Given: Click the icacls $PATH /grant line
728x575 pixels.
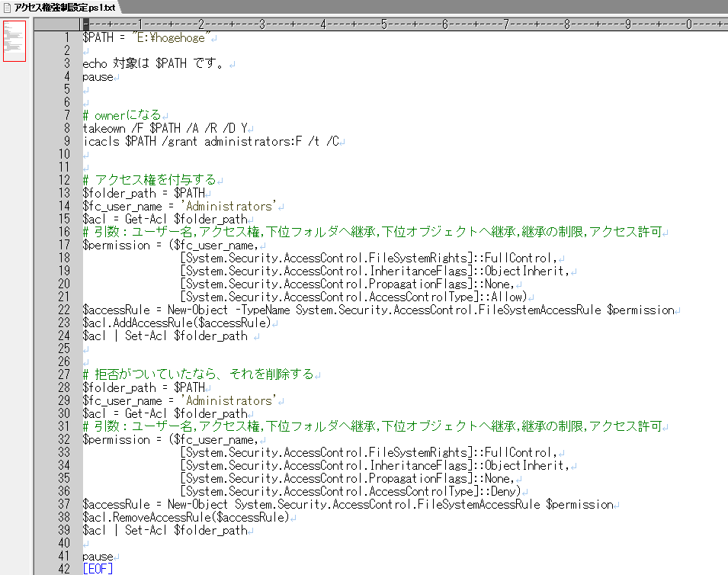Looking at the screenshot, I should coord(211,141).
